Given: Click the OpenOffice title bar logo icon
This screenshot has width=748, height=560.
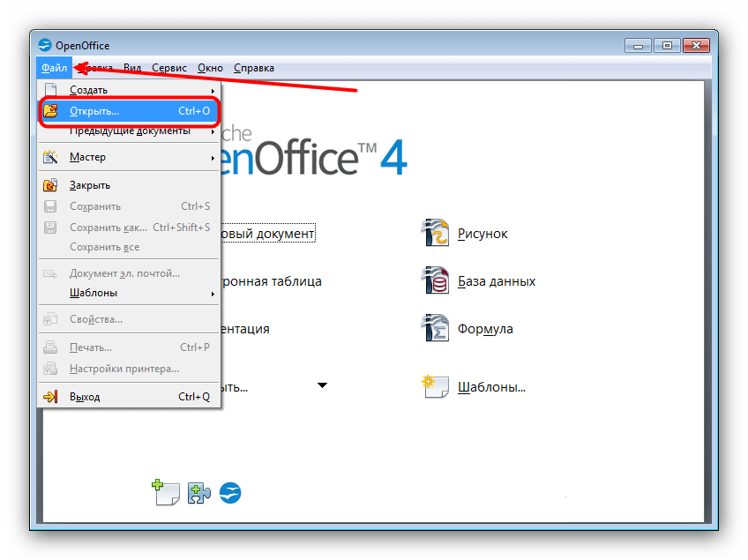Looking at the screenshot, I should 45,45.
